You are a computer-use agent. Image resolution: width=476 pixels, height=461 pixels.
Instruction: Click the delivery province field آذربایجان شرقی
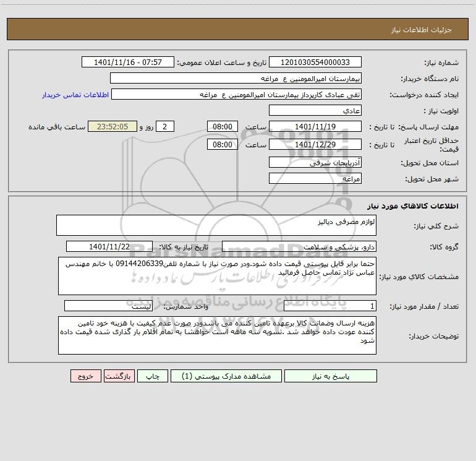tap(315, 163)
